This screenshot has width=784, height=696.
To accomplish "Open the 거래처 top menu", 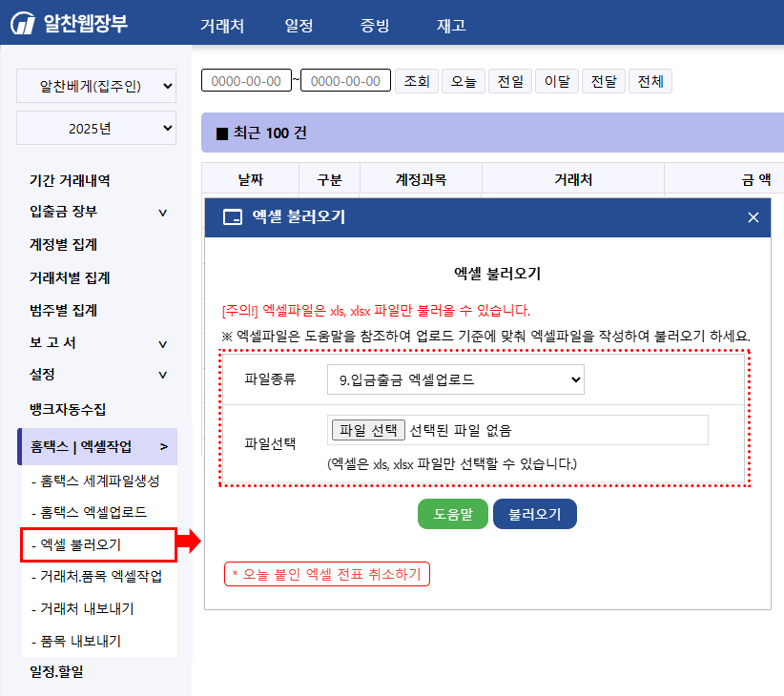I will point(222,26).
